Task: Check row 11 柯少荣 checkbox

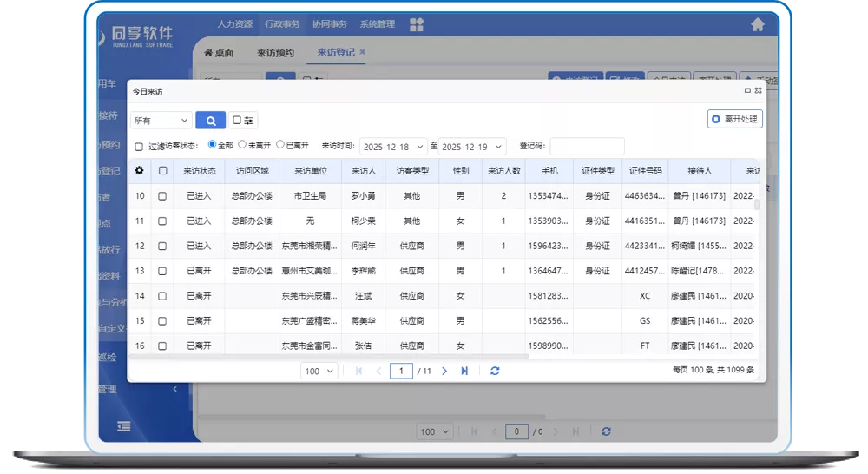Action: (x=162, y=221)
